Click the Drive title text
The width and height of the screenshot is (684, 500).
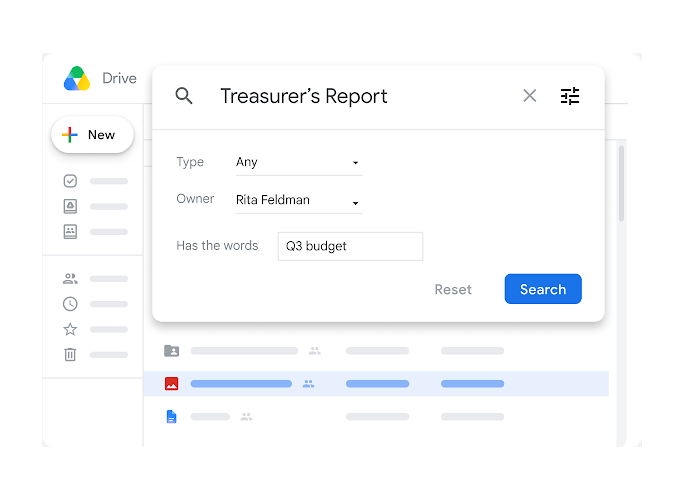coord(119,78)
